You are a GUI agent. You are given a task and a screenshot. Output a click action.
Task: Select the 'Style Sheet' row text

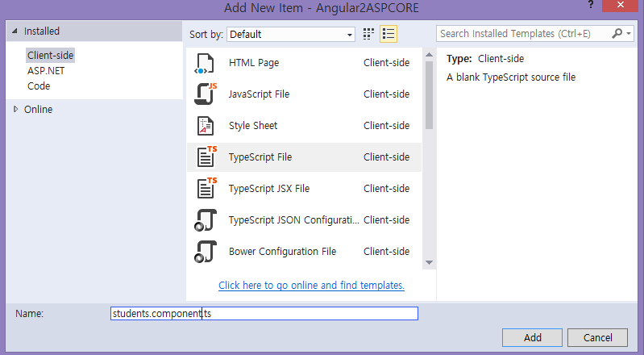click(253, 126)
